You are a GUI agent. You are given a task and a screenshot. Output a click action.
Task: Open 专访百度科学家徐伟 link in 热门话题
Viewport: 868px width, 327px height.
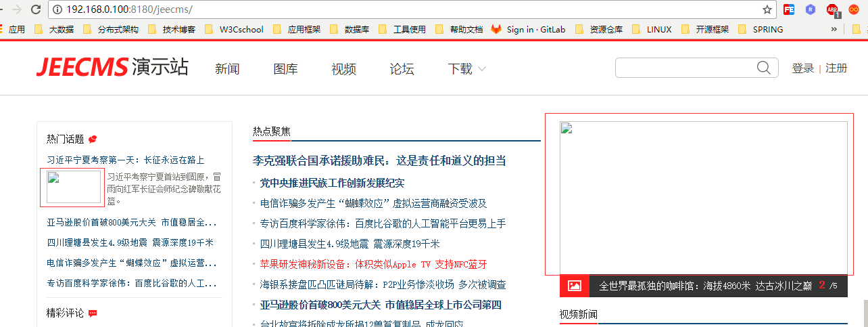click(132, 283)
